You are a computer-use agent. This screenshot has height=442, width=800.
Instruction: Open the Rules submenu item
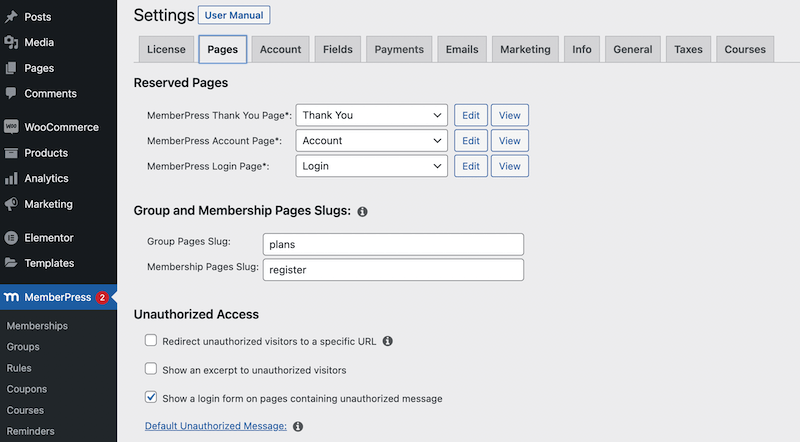(x=19, y=368)
